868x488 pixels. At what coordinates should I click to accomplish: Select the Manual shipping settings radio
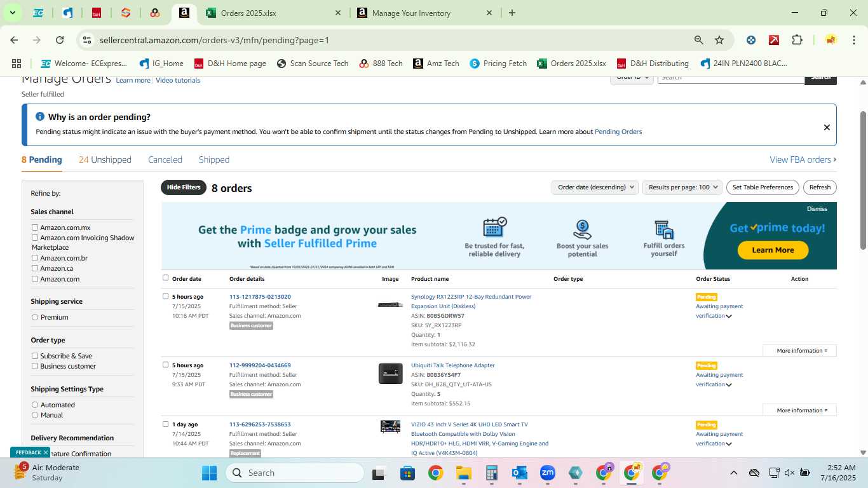[x=35, y=415]
